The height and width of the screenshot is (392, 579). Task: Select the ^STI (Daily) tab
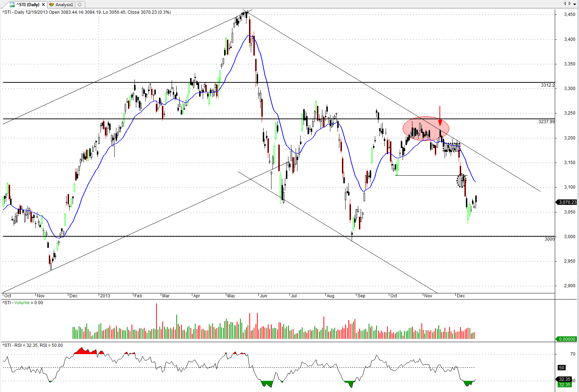pyautogui.click(x=28, y=5)
